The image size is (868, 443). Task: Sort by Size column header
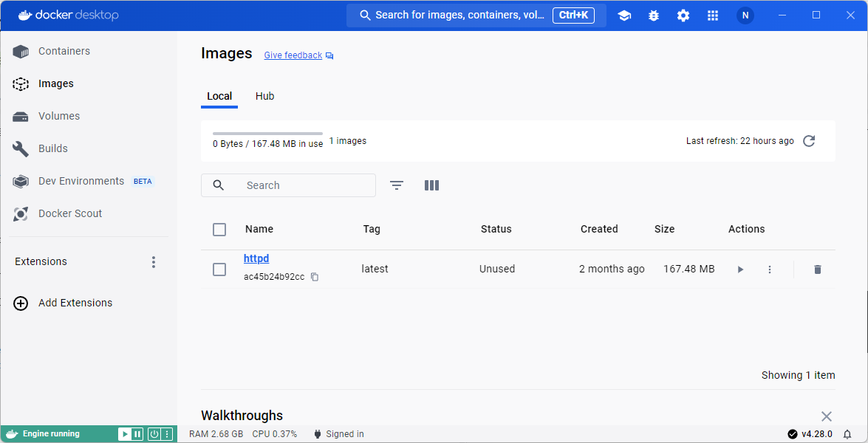tap(664, 230)
